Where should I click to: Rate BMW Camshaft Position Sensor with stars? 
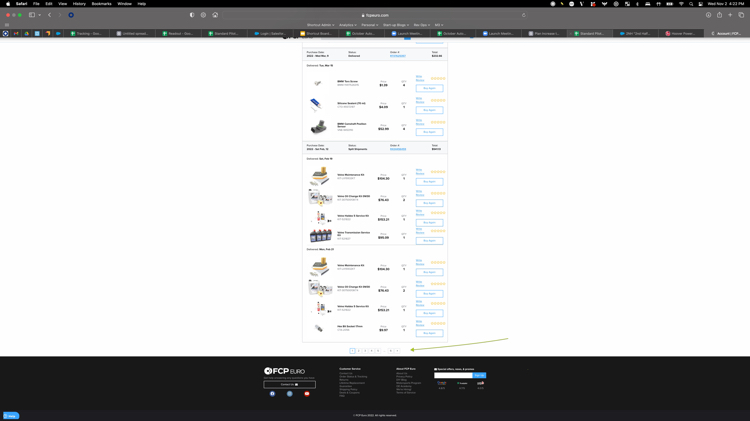click(438, 122)
